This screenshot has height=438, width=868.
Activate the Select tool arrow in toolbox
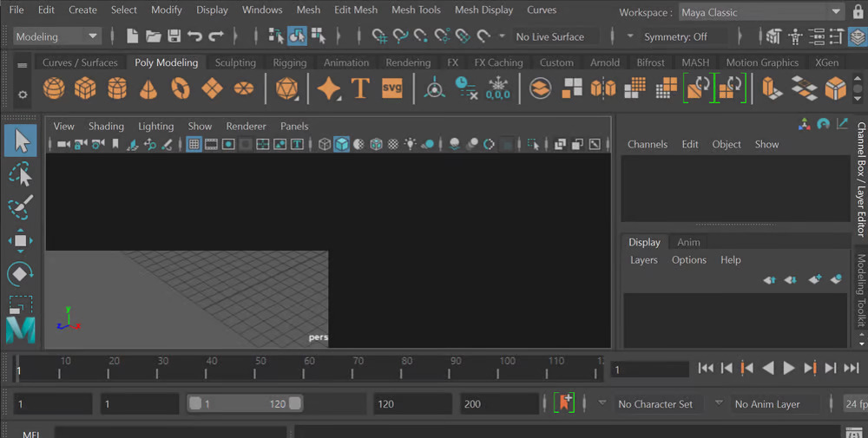point(20,141)
